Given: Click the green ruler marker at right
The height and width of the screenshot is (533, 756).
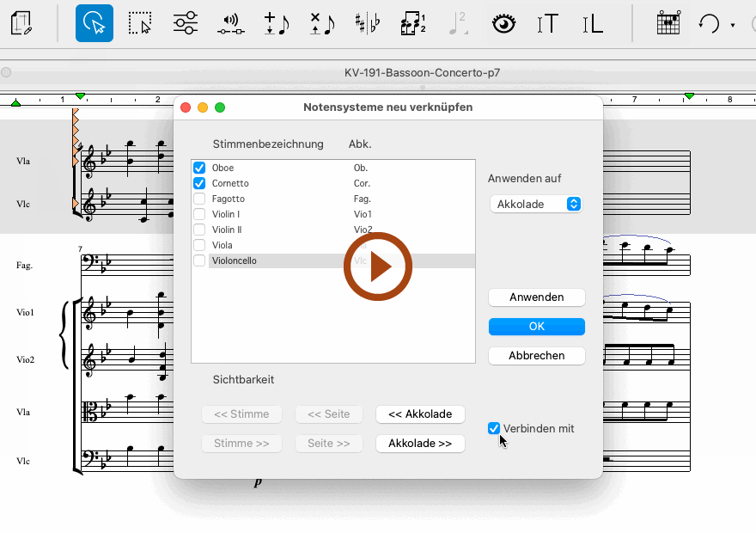Looking at the screenshot, I should pyautogui.click(x=688, y=96).
